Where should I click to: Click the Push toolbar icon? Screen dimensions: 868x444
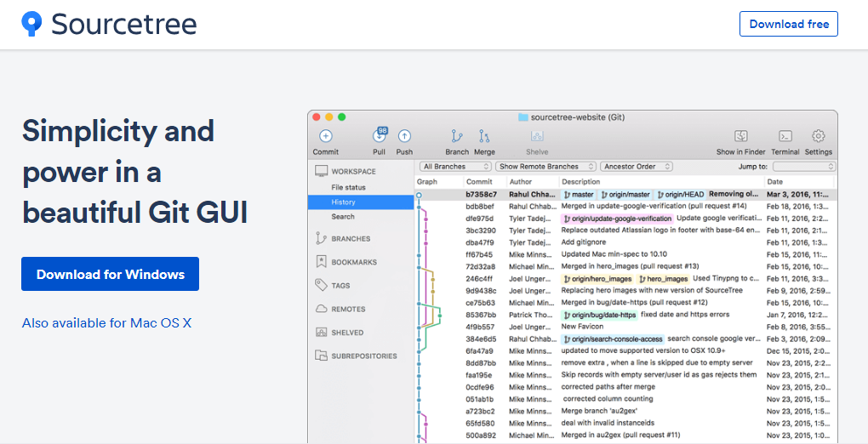tap(405, 135)
